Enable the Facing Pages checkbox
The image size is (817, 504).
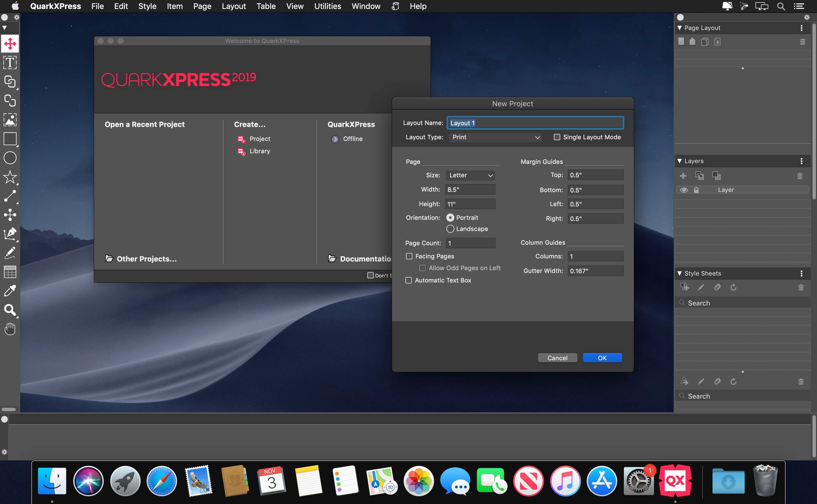pos(409,256)
